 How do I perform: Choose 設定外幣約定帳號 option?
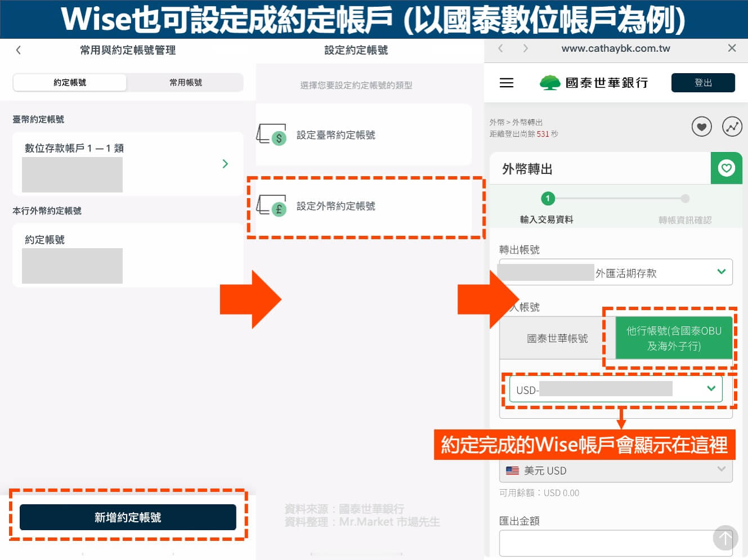click(x=364, y=206)
